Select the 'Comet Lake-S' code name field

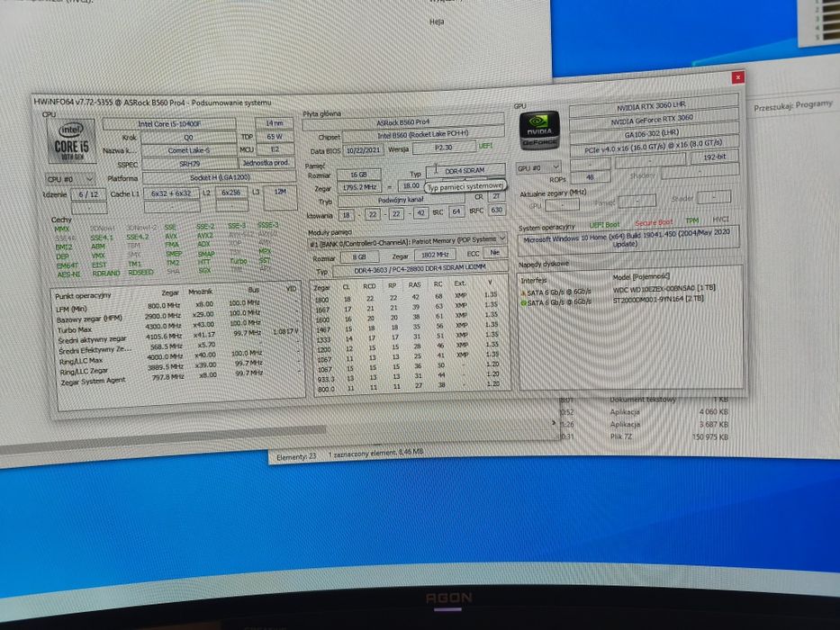[x=188, y=150]
